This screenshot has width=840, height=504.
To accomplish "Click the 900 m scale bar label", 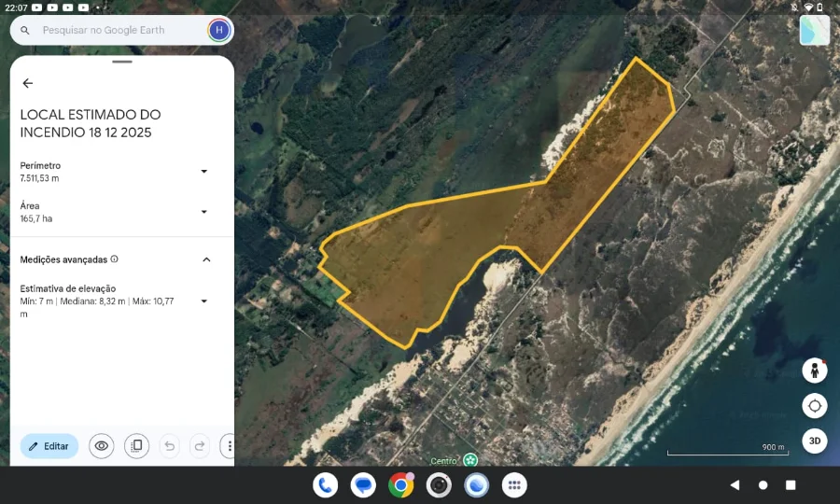I will [x=773, y=447].
